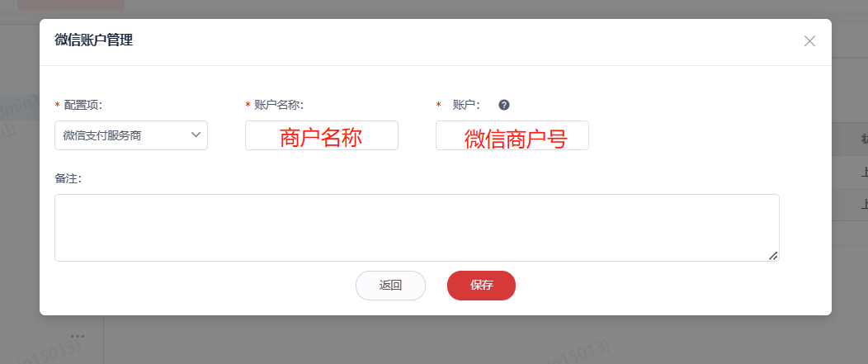Click the chevron arrow in 配置项 select
The height and width of the screenshot is (364, 868).
[x=196, y=135]
